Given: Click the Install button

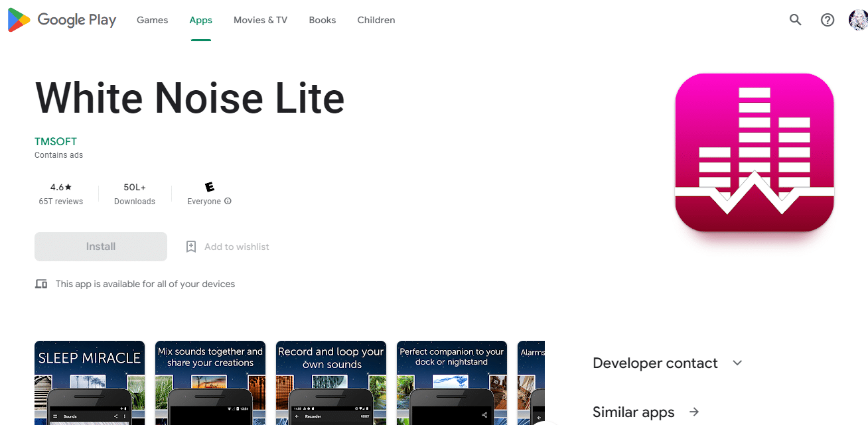Looking at the screenshot, I should click(x=101, y=247).
